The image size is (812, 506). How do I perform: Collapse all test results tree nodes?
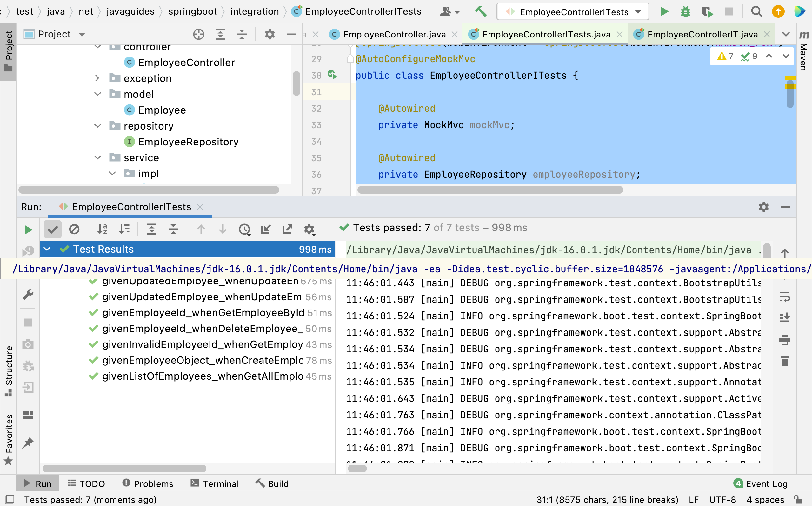click(173, 230)
